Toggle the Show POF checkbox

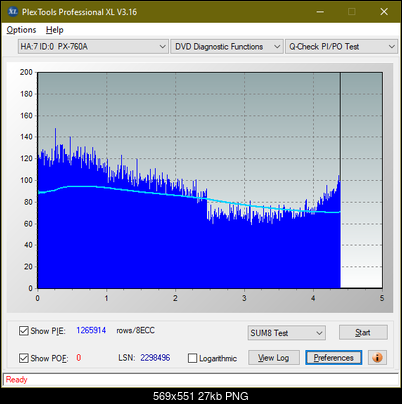point(24,358)
